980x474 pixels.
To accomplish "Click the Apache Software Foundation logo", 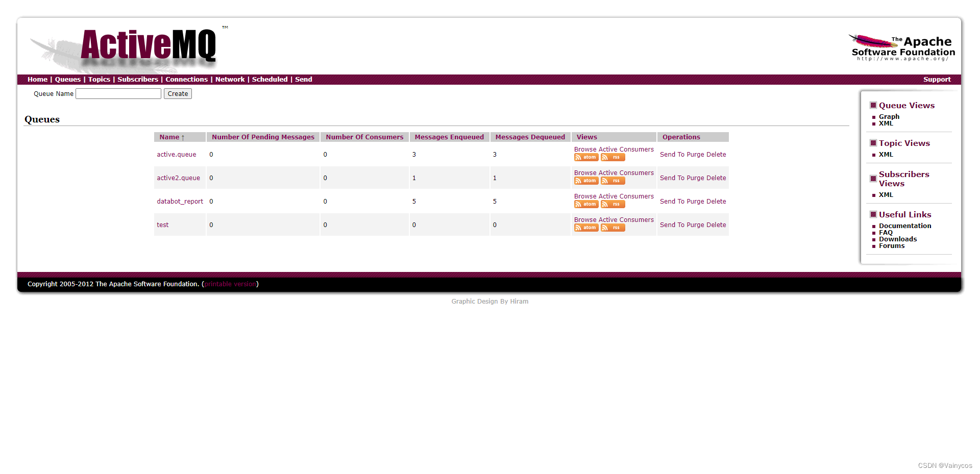I will click(901, 47).
